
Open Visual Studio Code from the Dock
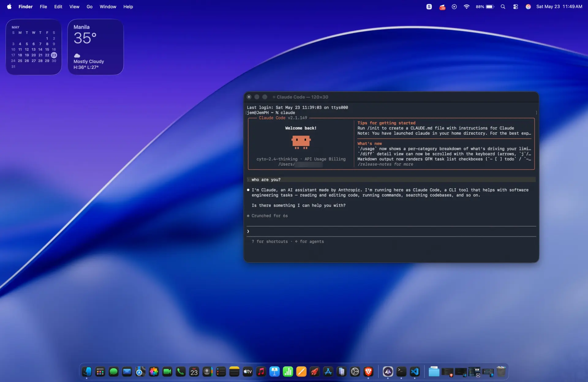[415, 372]
